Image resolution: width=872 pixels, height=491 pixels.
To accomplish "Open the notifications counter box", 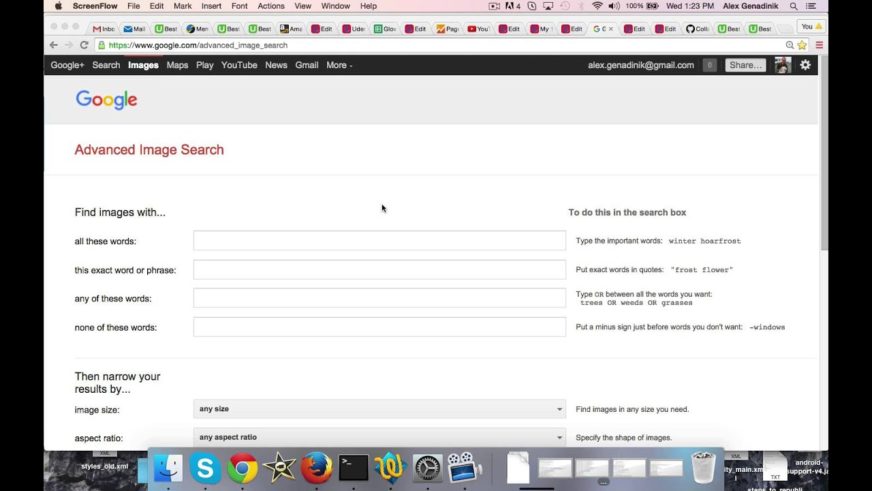I will pyautogui.click(x=710, y=65).
